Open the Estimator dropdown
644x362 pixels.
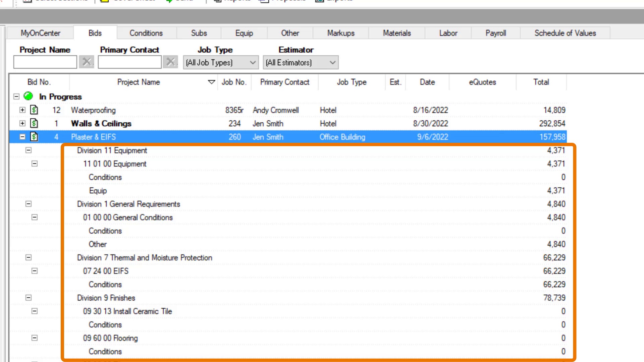click(x=332, y=63)
